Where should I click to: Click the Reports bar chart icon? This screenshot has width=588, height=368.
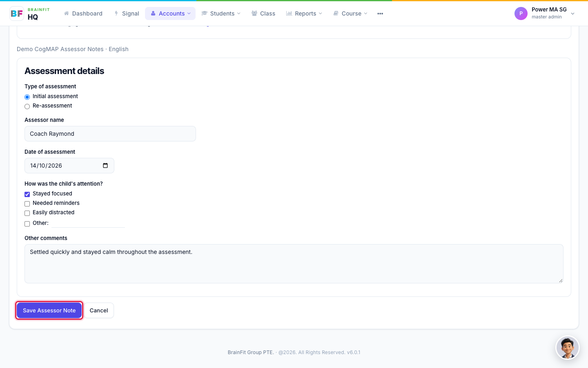pyautogui.click(x=289, y=13)
